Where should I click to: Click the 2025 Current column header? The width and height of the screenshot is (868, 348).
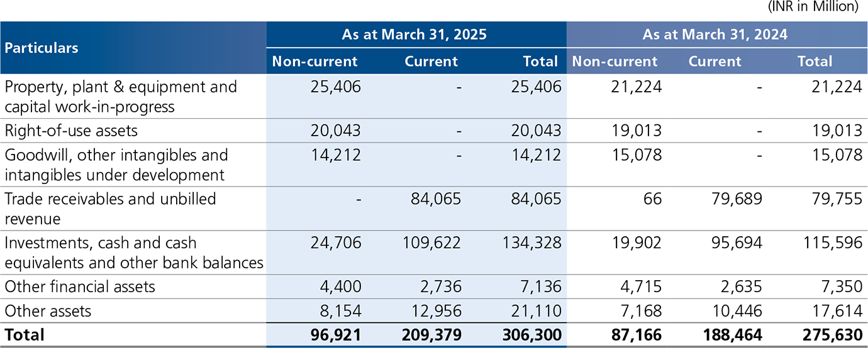coord(431,62)
